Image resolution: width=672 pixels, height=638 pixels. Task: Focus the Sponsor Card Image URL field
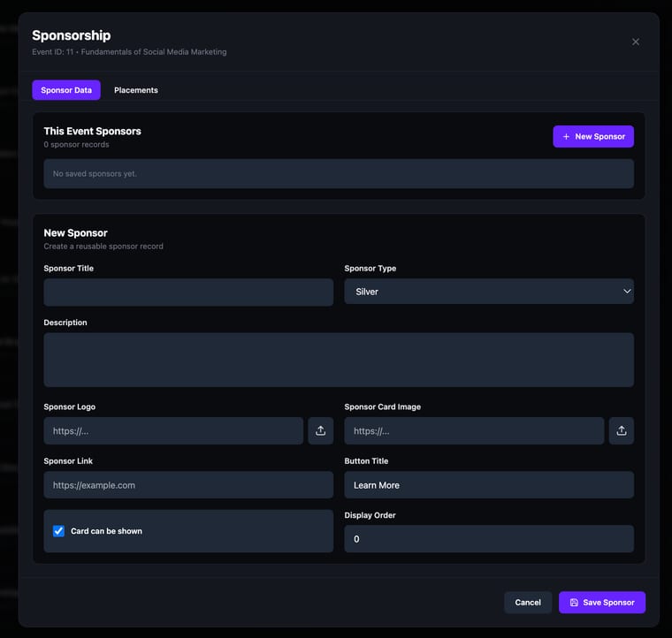(474, 430)
